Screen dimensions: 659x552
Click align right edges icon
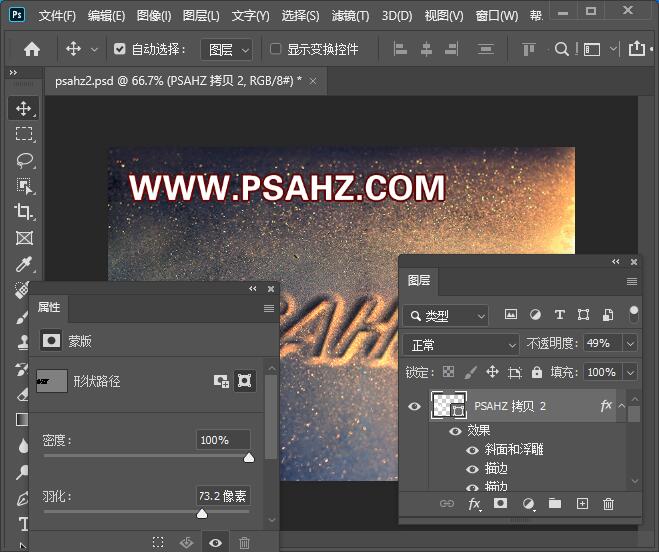point(452,50)
